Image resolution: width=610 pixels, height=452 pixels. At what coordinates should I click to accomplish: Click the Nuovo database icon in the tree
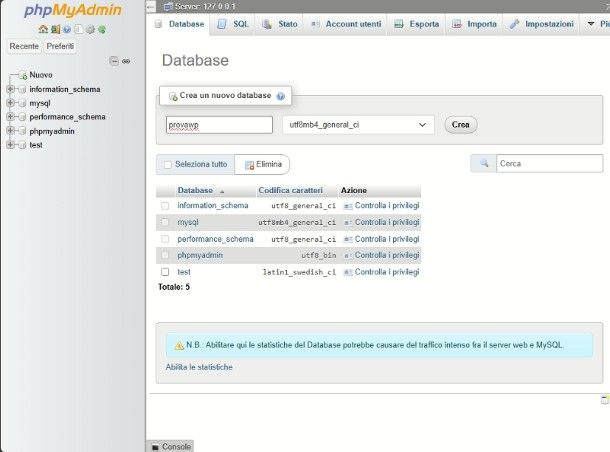23,75
